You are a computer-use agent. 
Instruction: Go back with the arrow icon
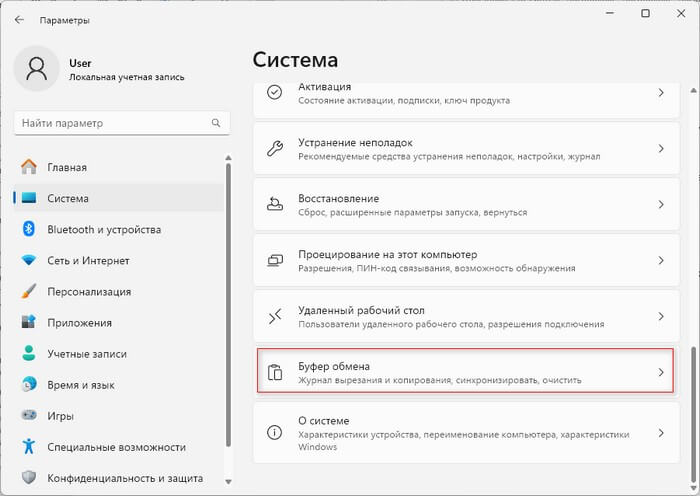19,20
